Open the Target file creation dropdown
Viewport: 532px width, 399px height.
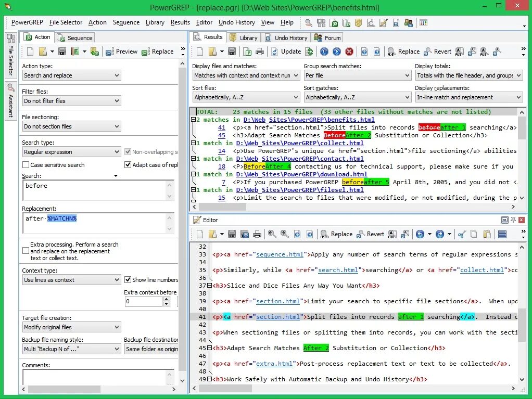tap(72, 327)
